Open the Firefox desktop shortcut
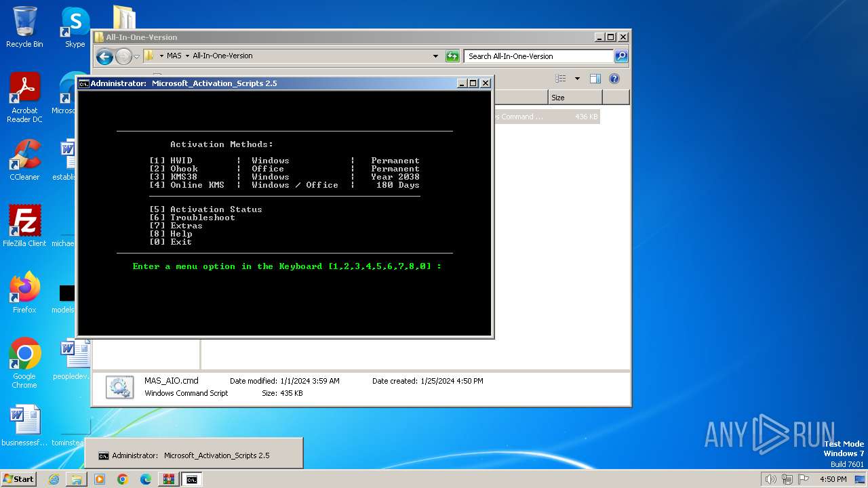This screenshot has height=488, width=868. 24,293
